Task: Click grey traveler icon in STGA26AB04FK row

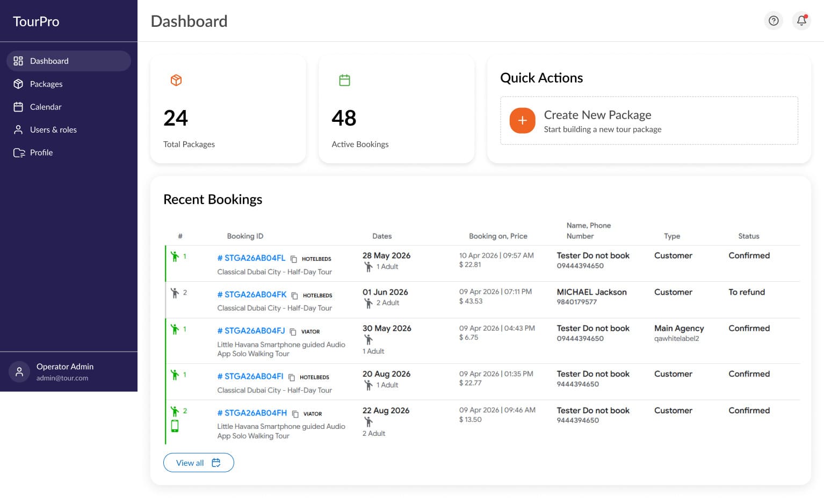Action: point(175,293)
